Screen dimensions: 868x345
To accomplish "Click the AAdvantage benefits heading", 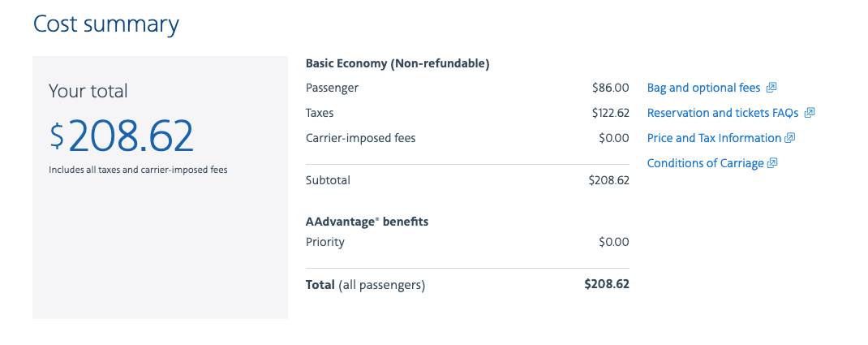I will pos(367,221).
